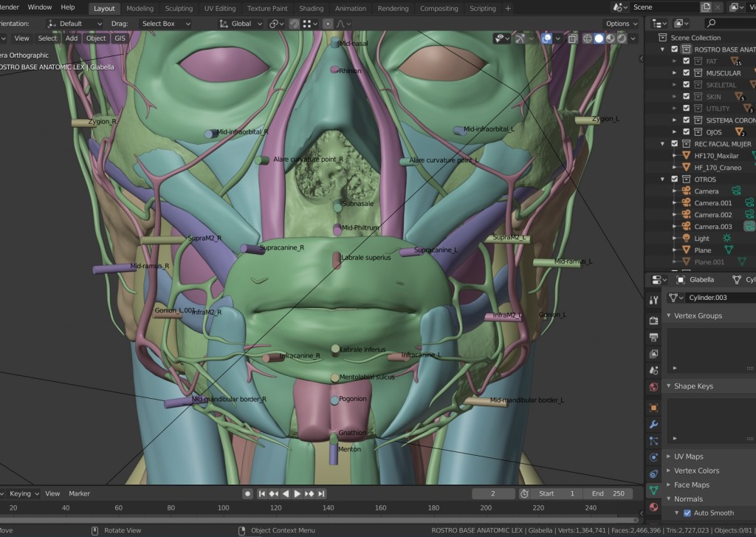
Task: Expand the UV Maps panel
Action: click(x=688, y=456)
